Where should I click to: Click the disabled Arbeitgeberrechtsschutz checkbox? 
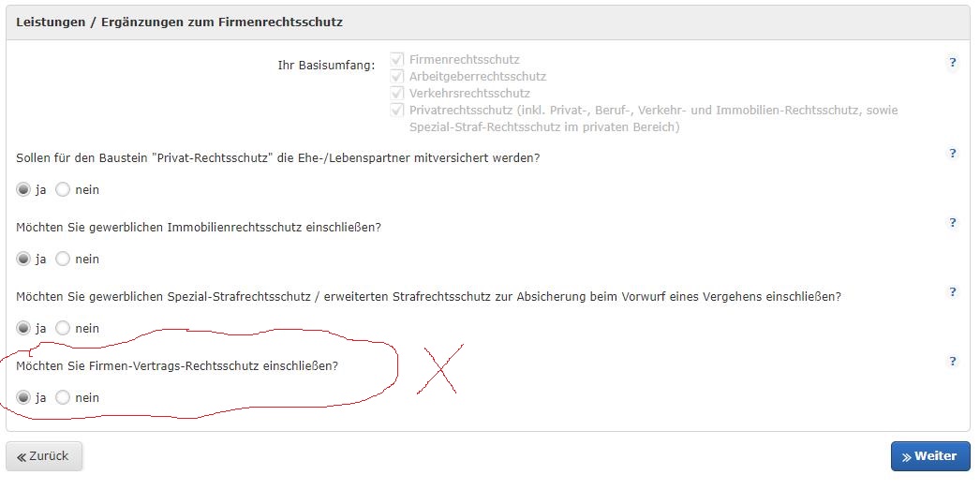click(397, 76)
